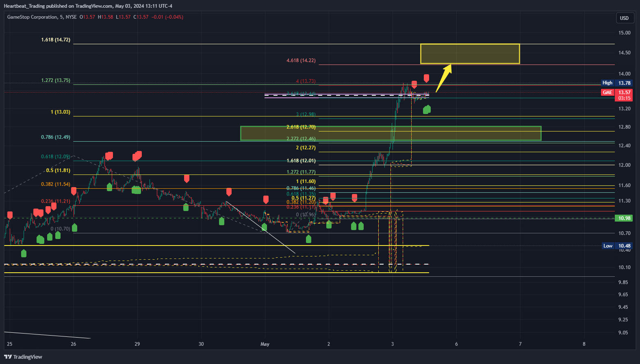Click the low value L13.57

coord(123,17)
